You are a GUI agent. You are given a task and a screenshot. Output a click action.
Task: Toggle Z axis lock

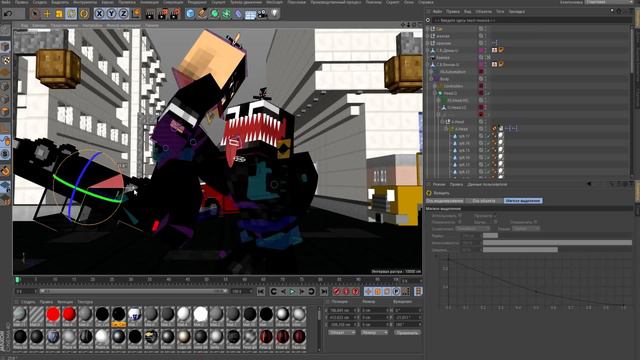pyautogui.click(x=123, y=14)
